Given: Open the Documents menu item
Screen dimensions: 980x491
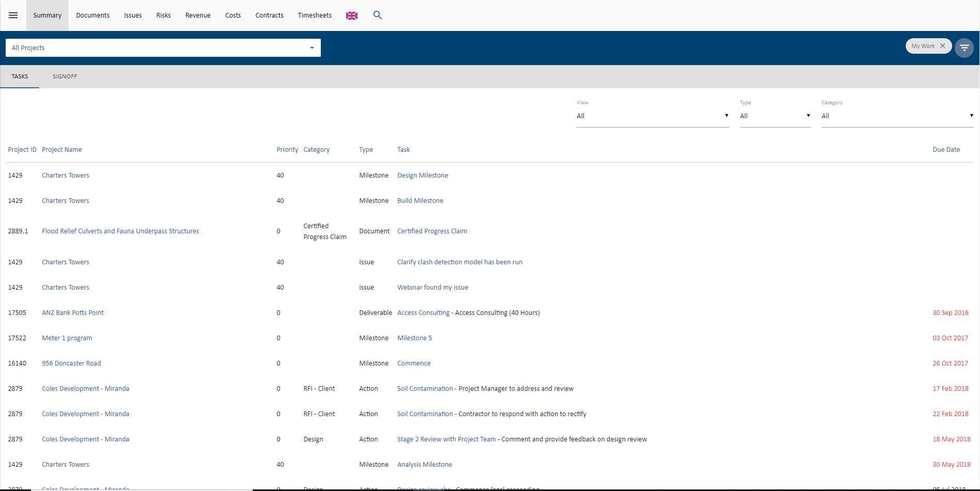Looking at the screenshot, I should pyautogui.click(x=93, y=15).
